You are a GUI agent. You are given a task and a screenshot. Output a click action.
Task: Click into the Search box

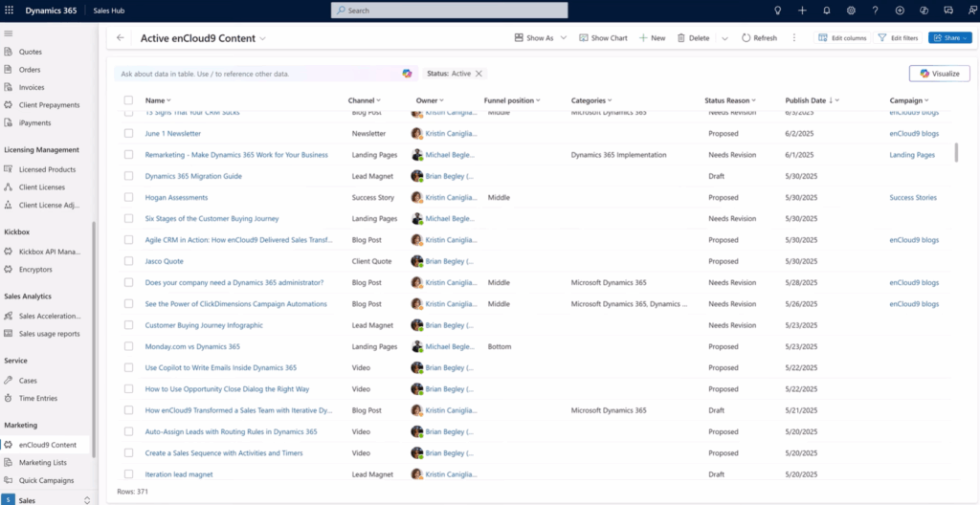point(449,10)
